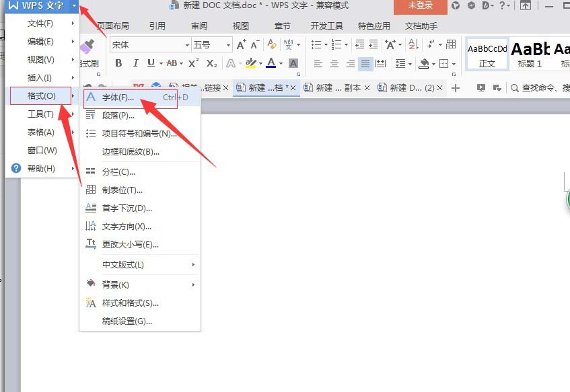The width and height of the screenshot is (570, 392).
Task: Apply superscript X² formatting
Action: point(193,63)
